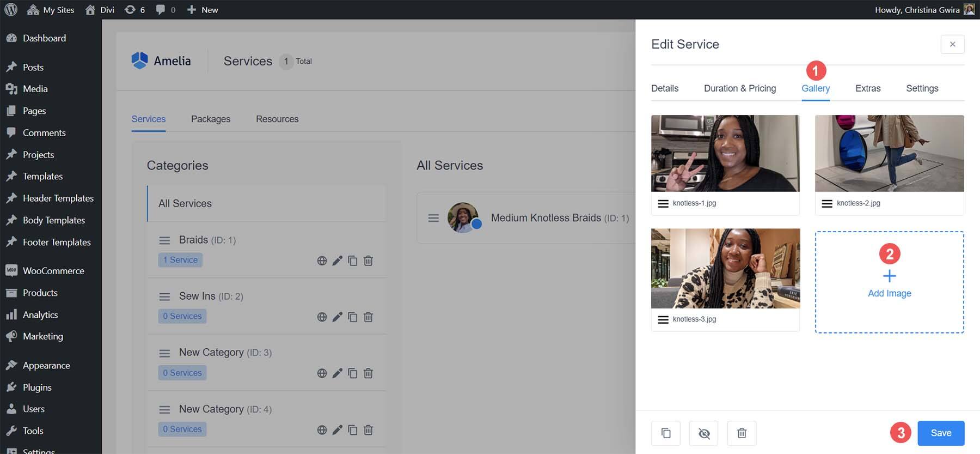Delete this service using trash button
Image resolution: width=980 pixels, height=454 pixels.
[742, 433]
